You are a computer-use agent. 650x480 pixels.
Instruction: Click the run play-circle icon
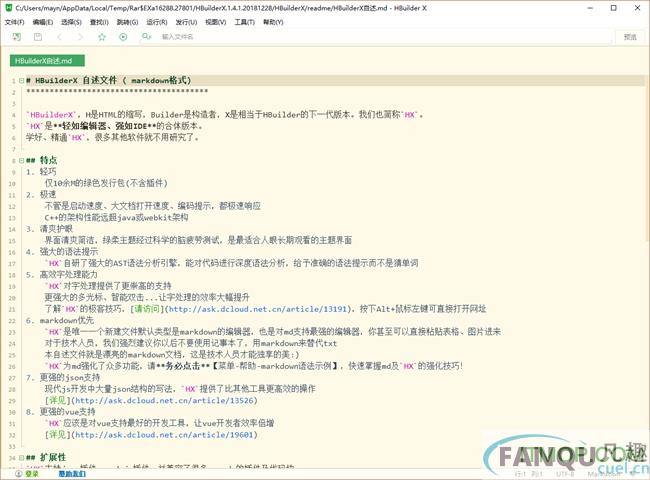coord(123,37)
